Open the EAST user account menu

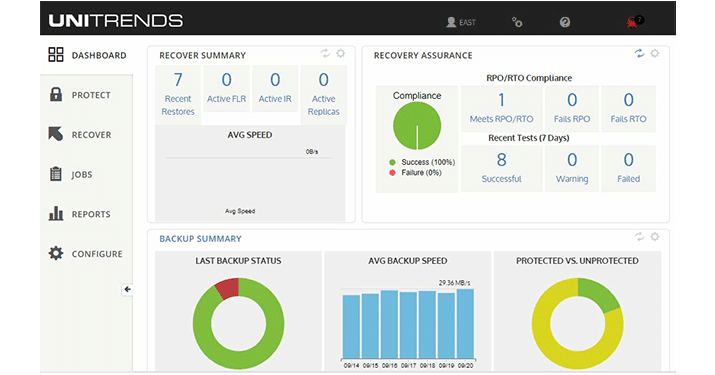(461, 22)
